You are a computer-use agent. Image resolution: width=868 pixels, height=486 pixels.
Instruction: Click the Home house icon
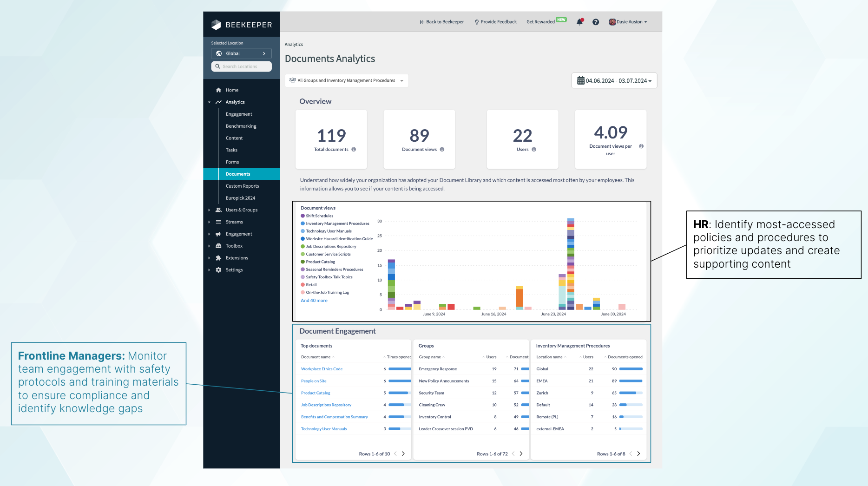tap(218, 90)
